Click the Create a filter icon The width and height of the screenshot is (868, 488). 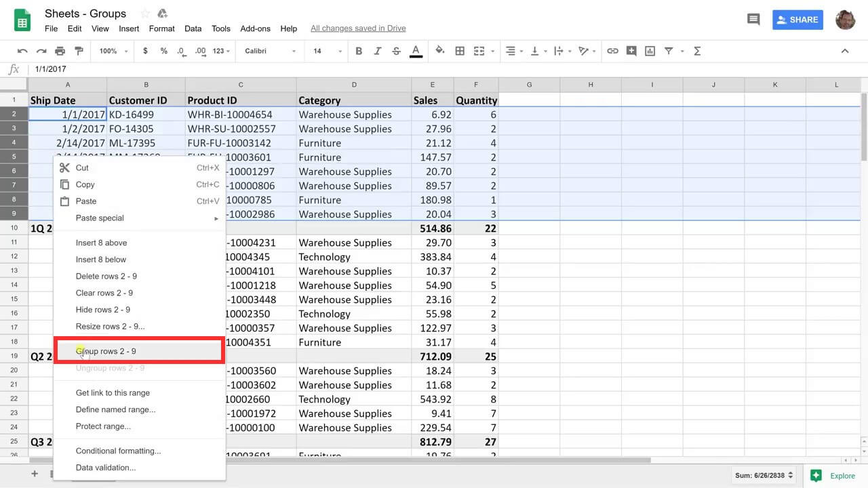click(x=669, y=51)
